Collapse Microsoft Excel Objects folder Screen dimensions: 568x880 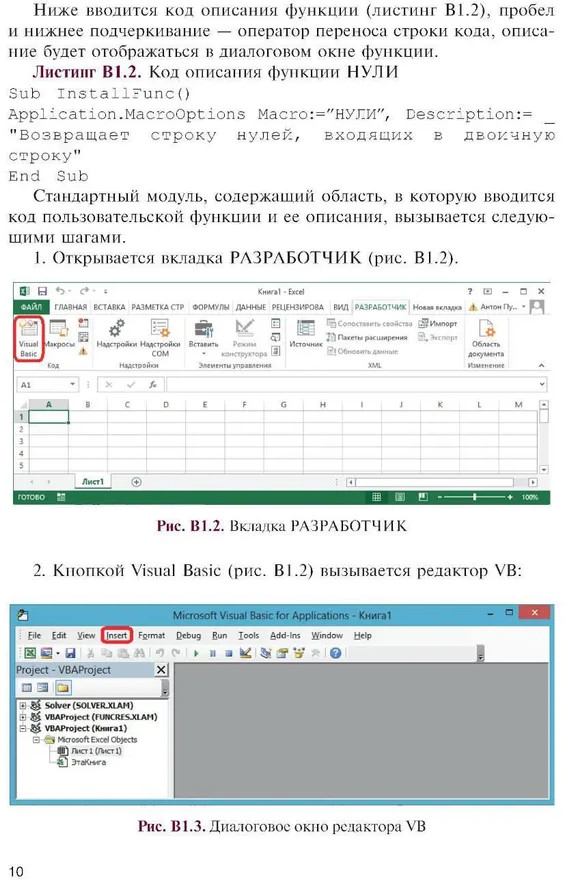point(36,740)
